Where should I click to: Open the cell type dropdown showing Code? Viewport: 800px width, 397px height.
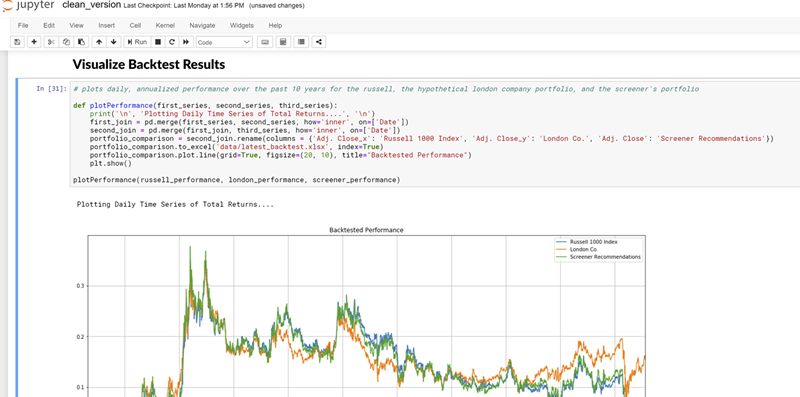point(224,42)
